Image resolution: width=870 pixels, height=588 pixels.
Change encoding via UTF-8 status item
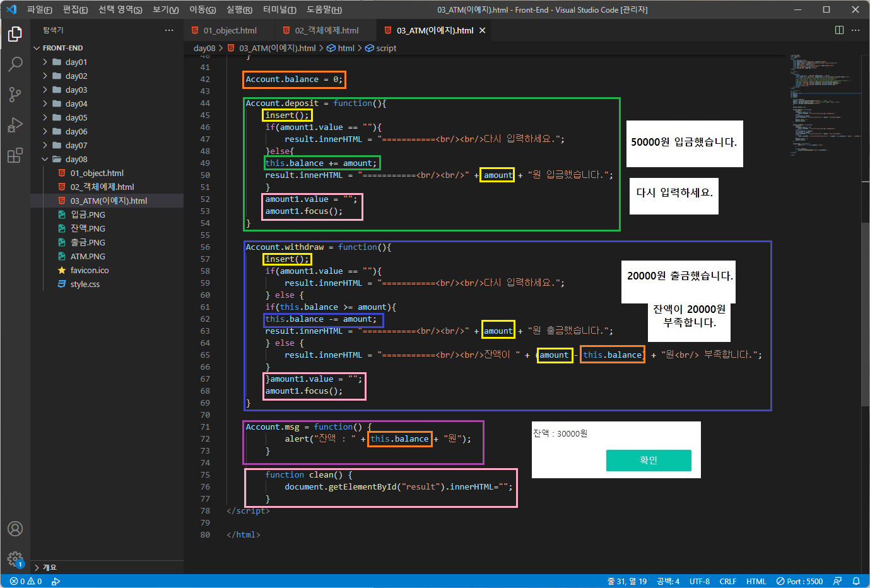[x=700, y=581]
